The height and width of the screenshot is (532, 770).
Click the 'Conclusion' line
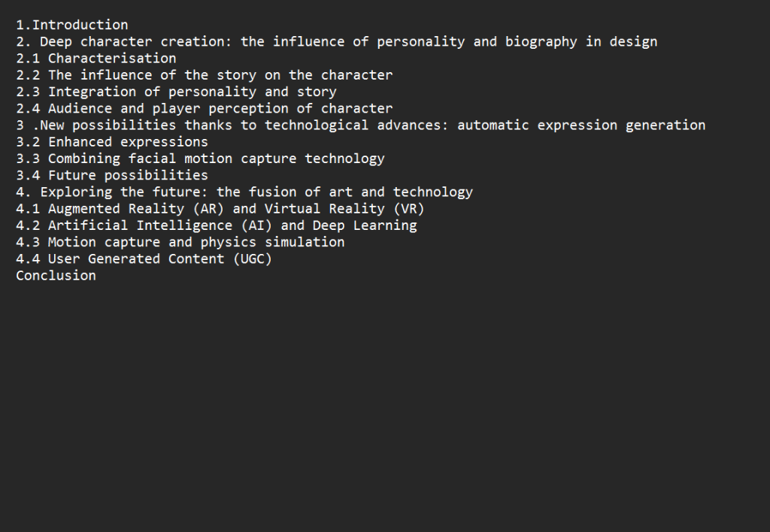56,275
